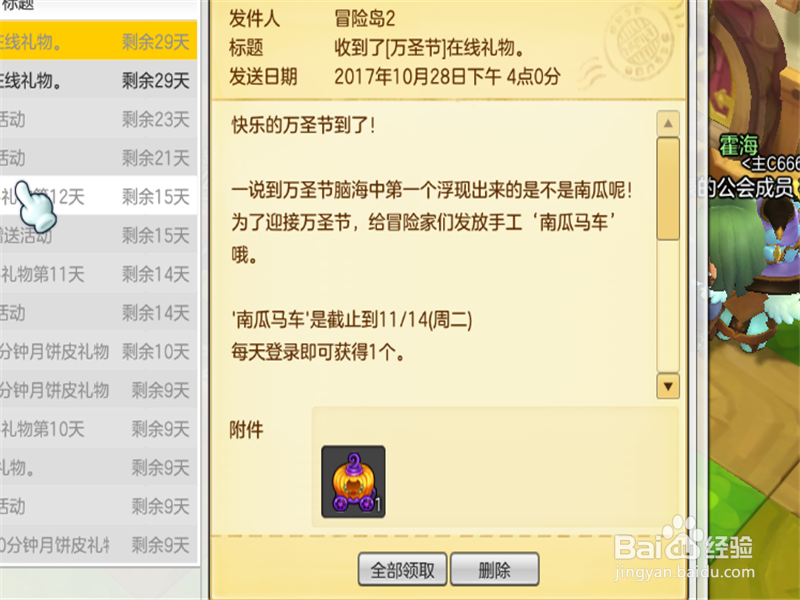
Task: Open the mail 礼物第10天
Action: coord(98,429)
